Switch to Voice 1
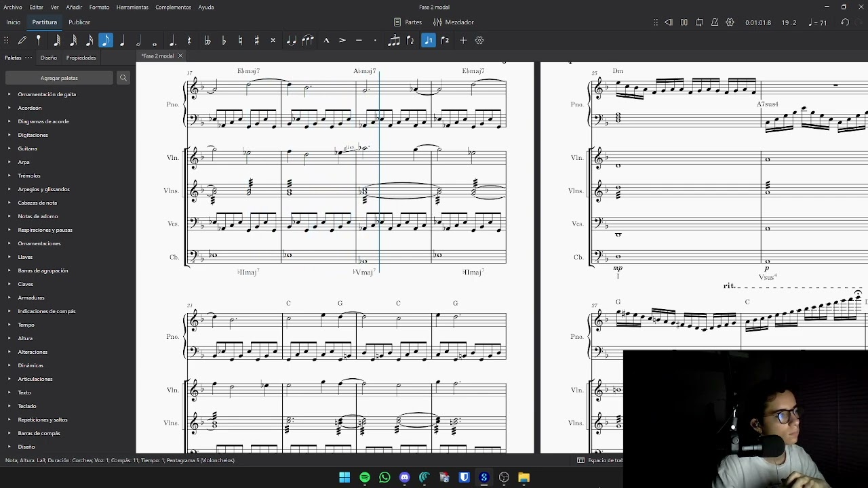Viewport: 868px width, 488px height. point(429,41)
